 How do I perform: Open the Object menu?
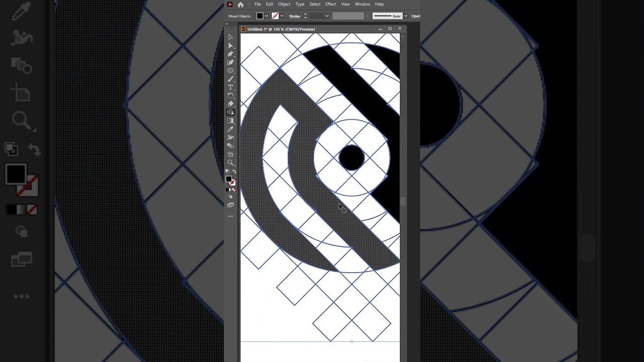284,5
